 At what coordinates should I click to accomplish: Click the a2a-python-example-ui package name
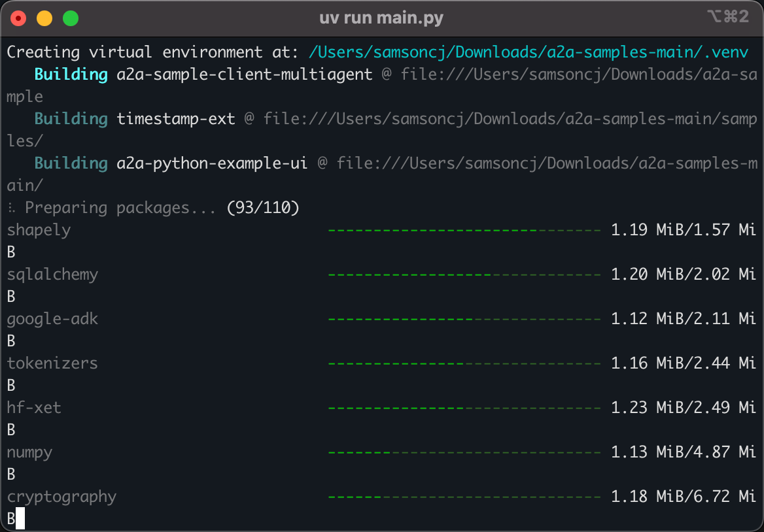(212, 163)
